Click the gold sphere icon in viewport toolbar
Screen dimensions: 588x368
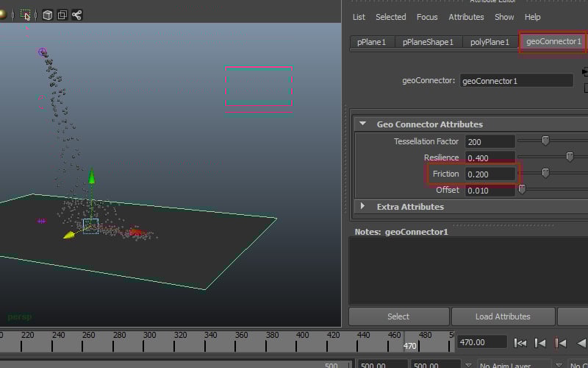(x=3, y=15)
